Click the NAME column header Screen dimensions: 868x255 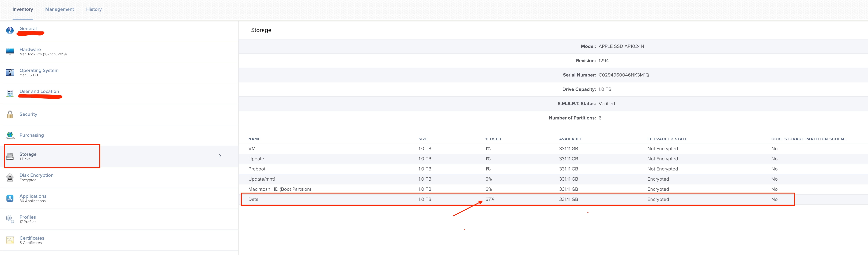254,139
